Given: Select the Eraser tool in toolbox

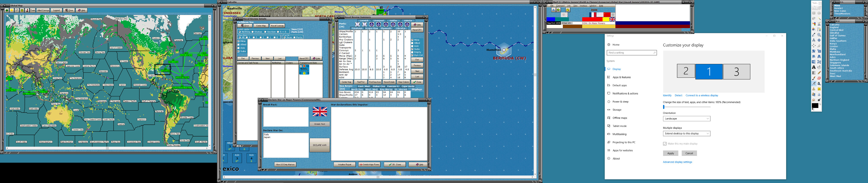Looking at the screenshot, I should (819, 78).
